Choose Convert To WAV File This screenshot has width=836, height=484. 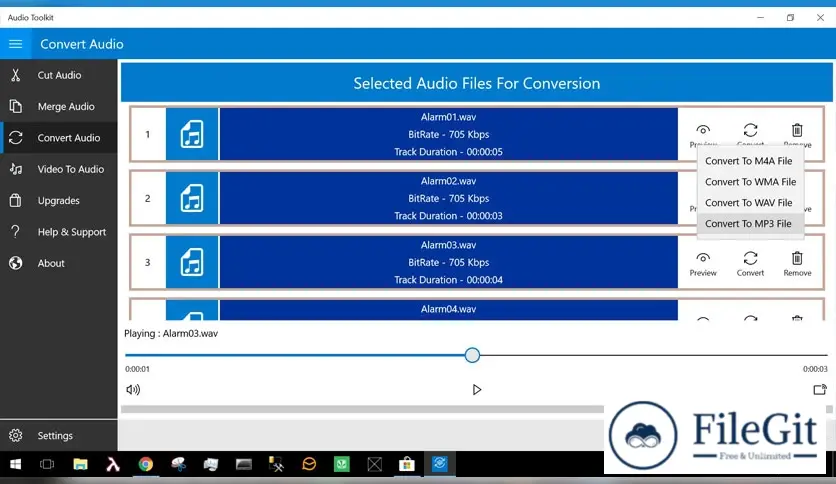750,203
